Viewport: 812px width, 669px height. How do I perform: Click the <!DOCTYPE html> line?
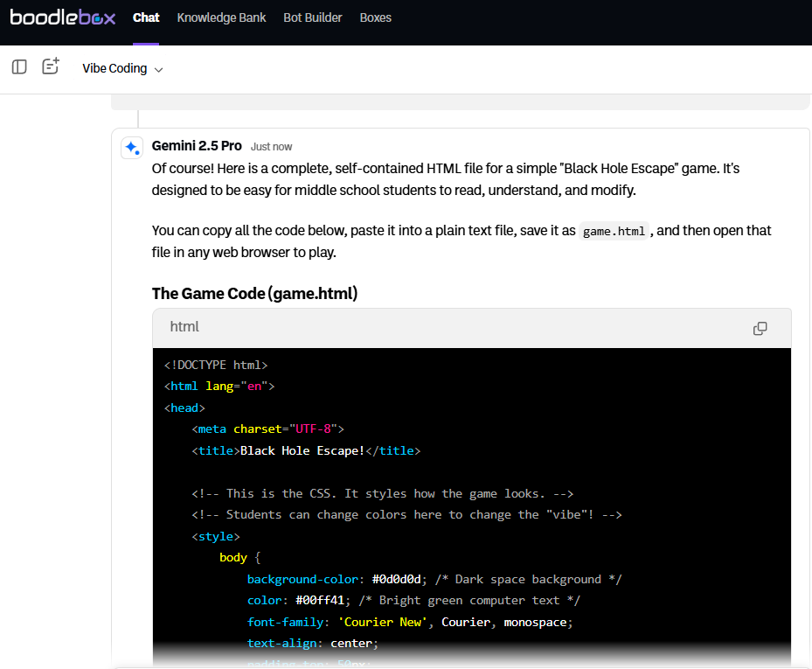coord(216,366)
